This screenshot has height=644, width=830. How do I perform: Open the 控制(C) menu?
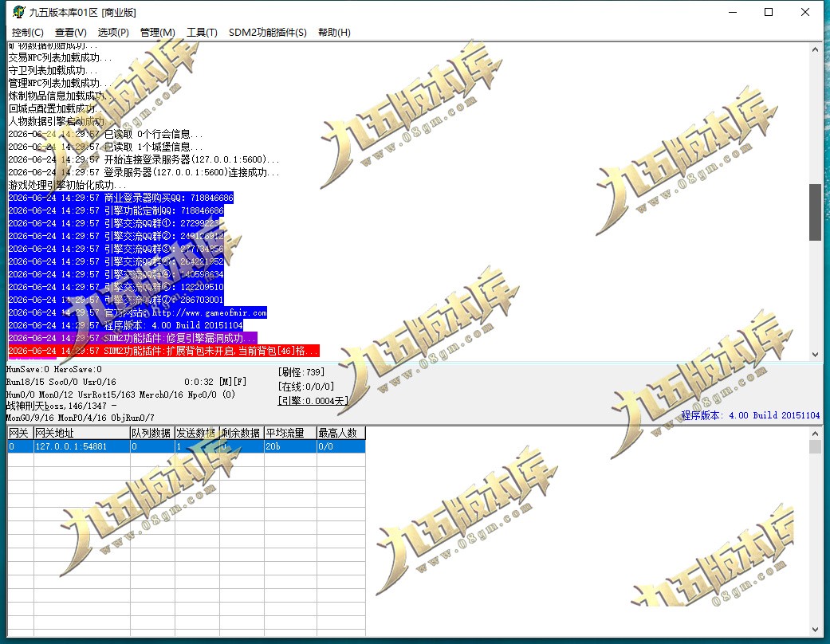28,32
